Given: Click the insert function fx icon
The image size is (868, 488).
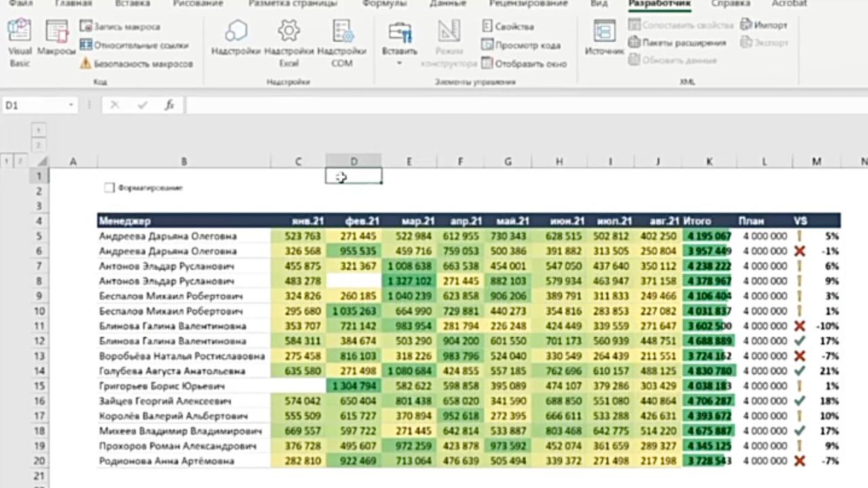Looking at the screenshot, I should (170, 105).
